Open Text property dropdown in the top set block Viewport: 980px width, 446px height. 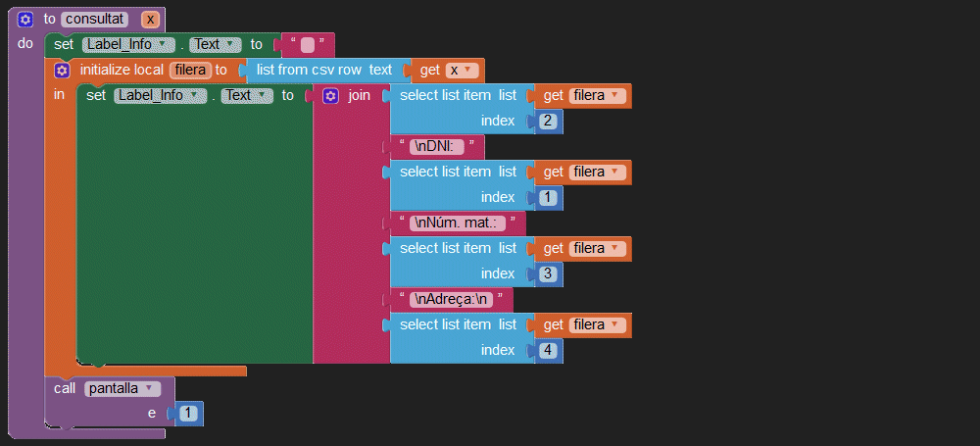(215, 44)
